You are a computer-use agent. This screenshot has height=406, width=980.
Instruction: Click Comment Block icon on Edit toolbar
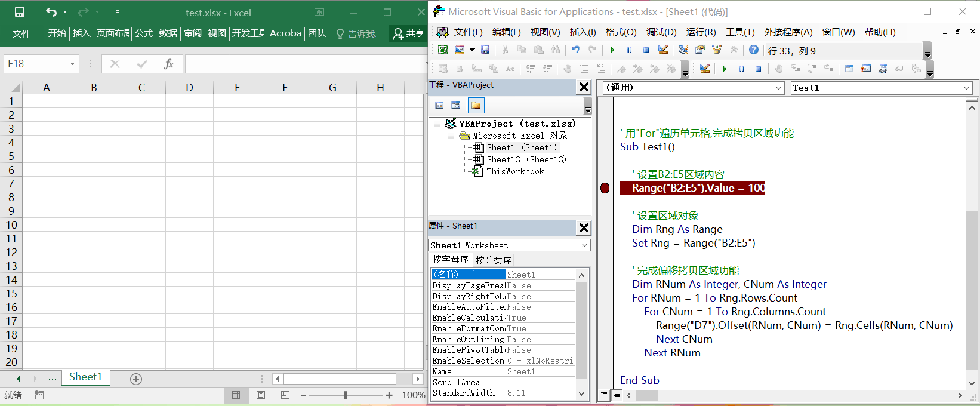pyautogui.click(x=584, y=69)
